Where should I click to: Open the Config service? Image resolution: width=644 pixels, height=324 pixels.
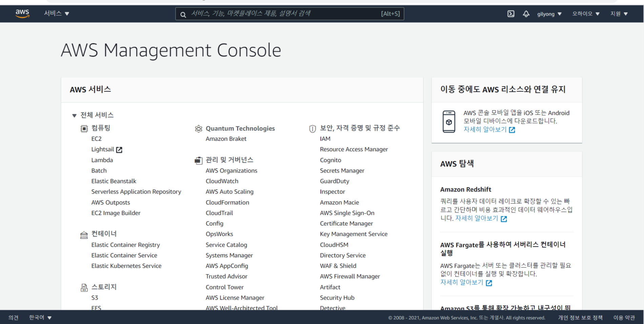215,224
